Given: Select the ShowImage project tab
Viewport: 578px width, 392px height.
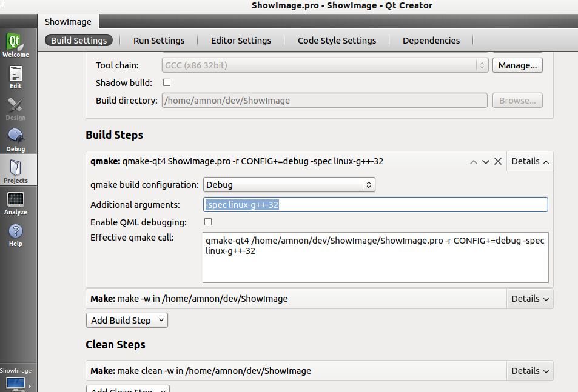Looking at the screenshot, I should tap(68, 22).
